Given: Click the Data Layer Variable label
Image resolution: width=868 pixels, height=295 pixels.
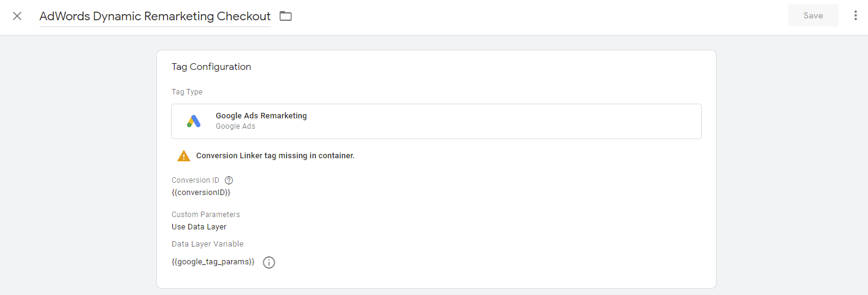Looking at the screenshot, I should (207, 244).
